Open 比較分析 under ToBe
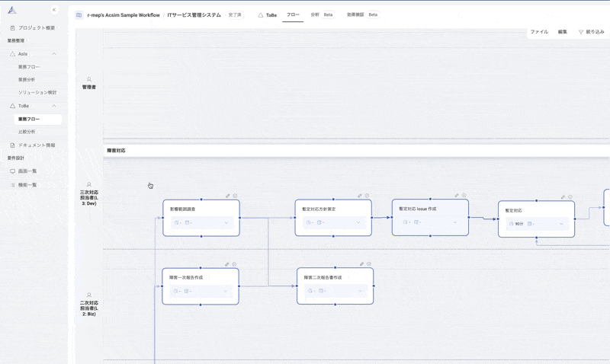610x364 pixels. (x=27, y=132)
